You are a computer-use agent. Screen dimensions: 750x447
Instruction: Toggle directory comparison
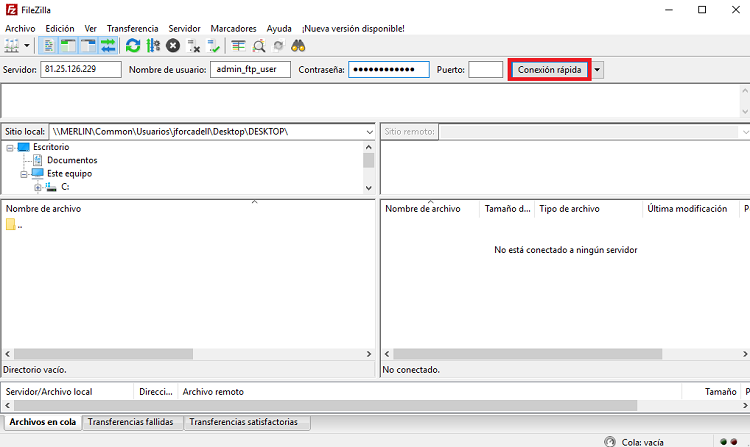pyautogui.click(x=259, y=46)
